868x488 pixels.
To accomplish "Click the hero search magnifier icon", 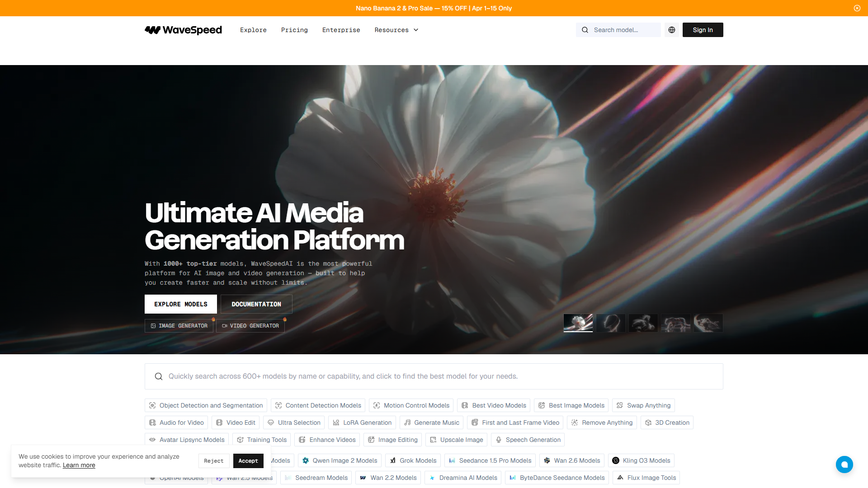I will tap(159, 376).
